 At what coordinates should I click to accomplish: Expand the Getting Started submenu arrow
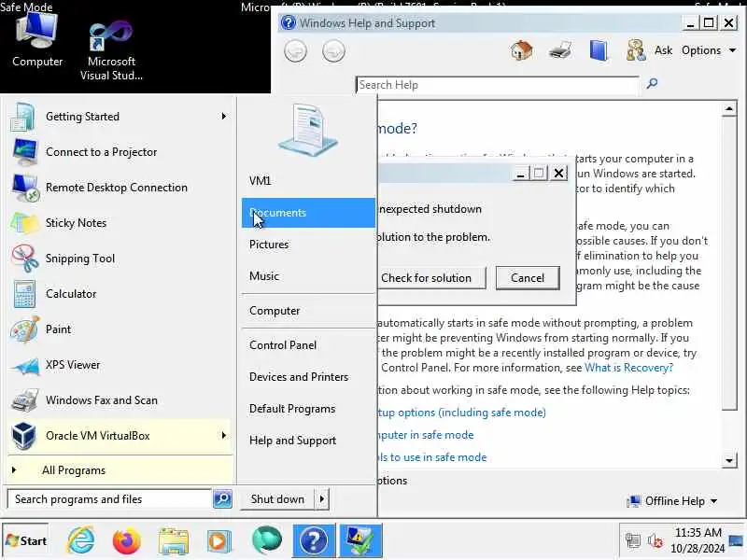[x=224, y=117]
